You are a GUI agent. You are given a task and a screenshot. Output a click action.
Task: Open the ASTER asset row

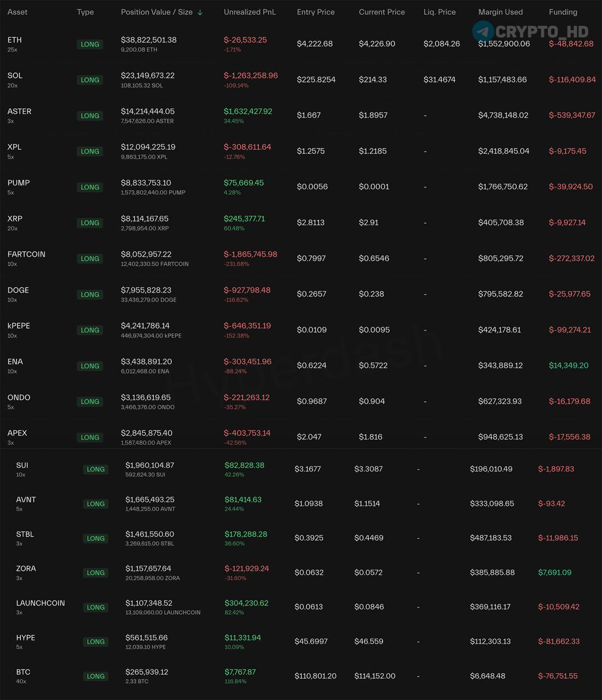click(x=20, y=112)
